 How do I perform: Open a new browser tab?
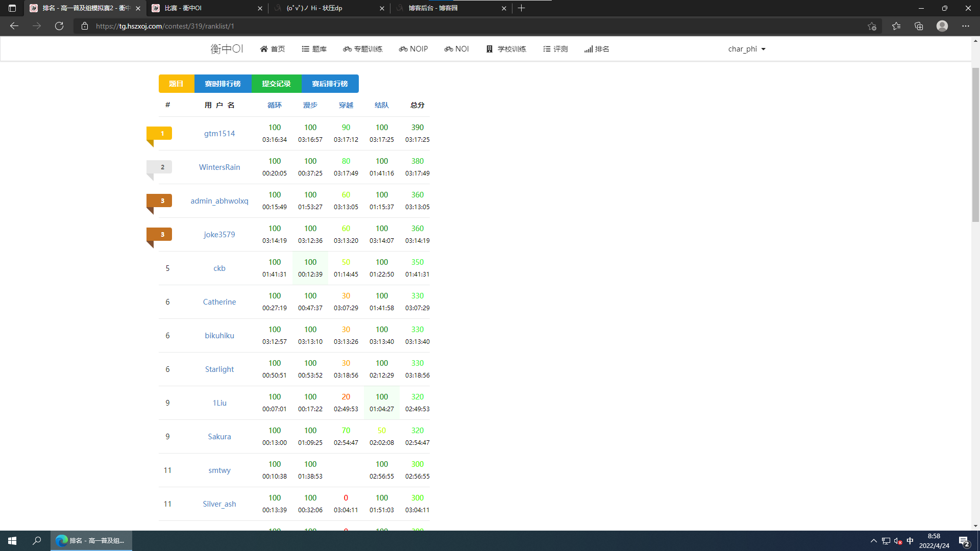coord(521,8)
